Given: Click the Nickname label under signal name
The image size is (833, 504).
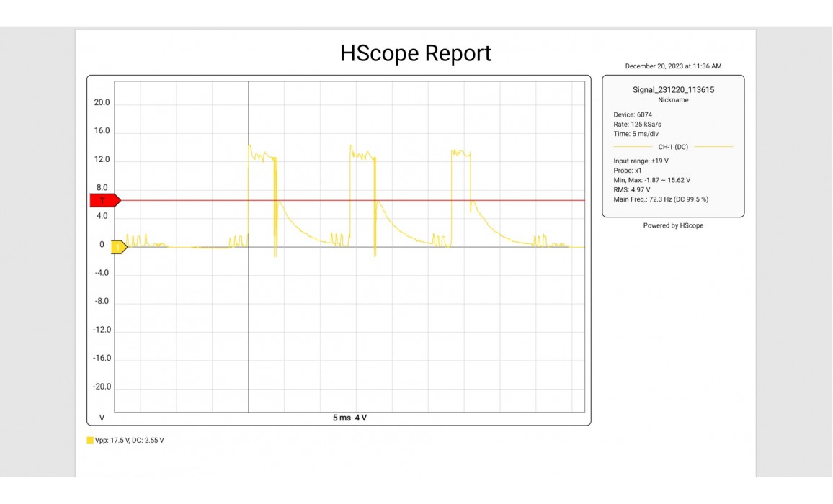Looking at the screenshot, I should [x=673, y=100].
